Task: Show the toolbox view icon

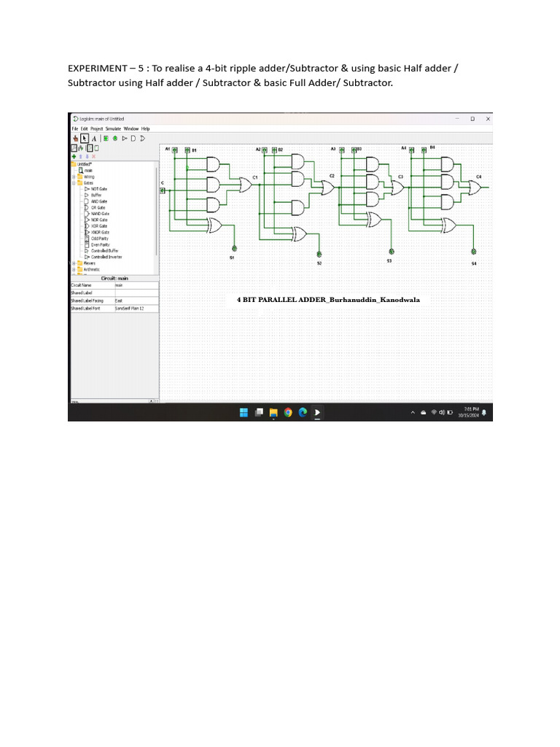Action: click(x=74, y=148)
